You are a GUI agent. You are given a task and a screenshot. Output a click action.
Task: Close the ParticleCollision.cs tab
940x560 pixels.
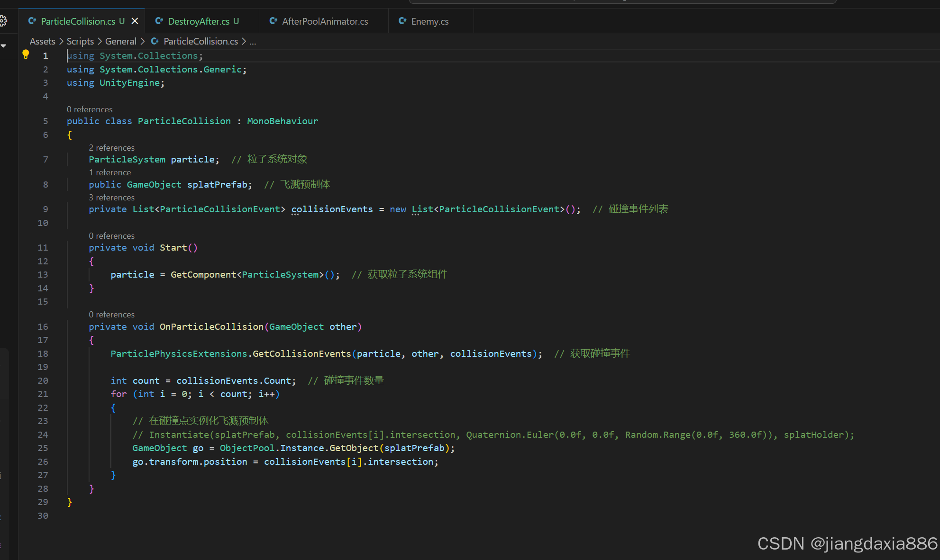tap(135, 21)
